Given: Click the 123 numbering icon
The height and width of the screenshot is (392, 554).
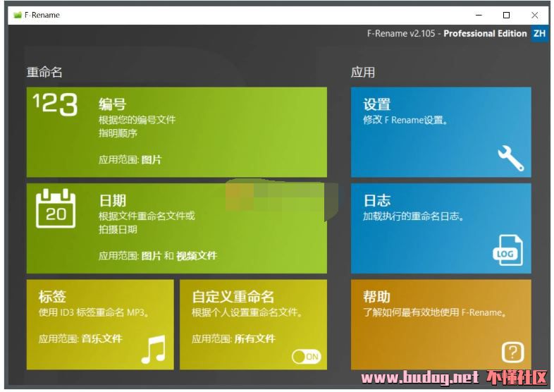Looking at the screenshot, I should coord(56,104).
